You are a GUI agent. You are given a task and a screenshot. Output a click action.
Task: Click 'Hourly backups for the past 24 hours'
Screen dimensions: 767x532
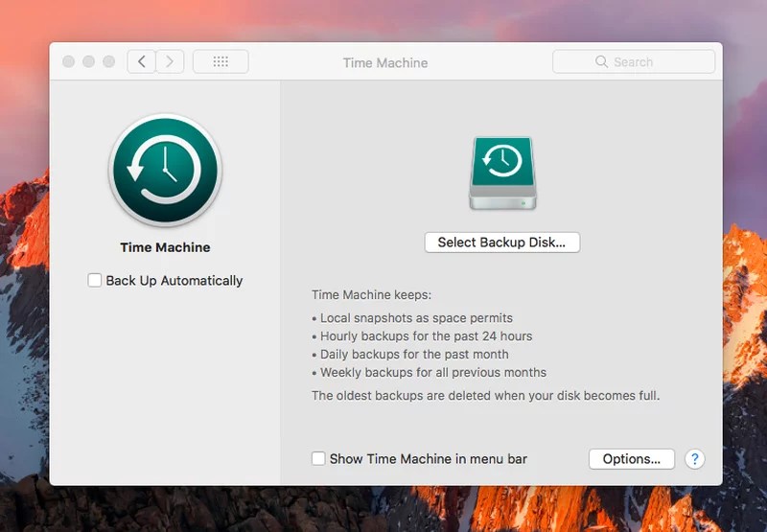426,335
